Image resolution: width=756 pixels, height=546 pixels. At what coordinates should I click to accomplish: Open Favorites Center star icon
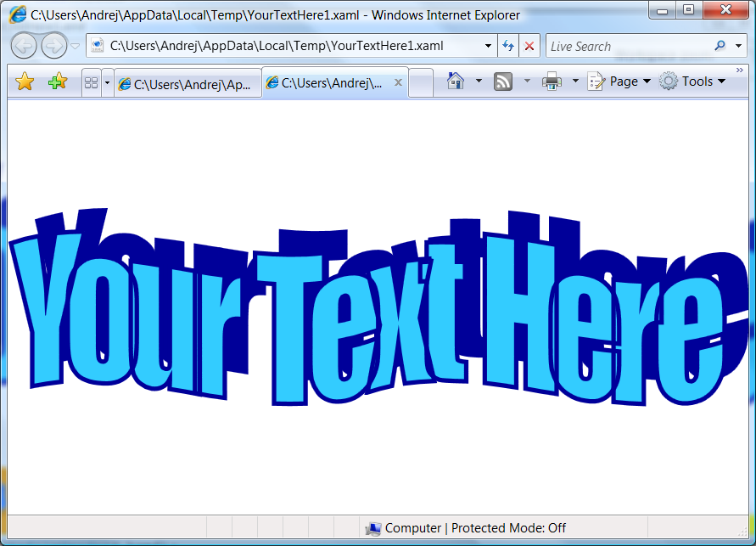tap(25, 82)
